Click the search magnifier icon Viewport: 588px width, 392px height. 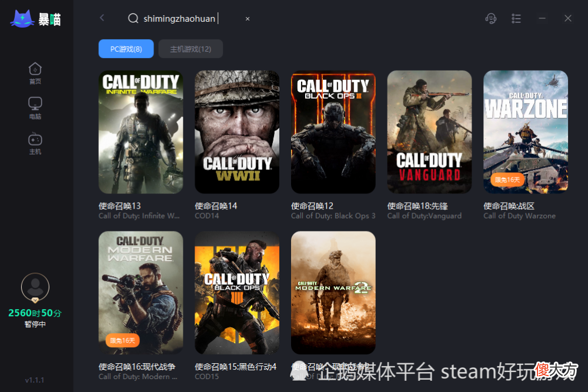pyautogui.click(x=133, y=18)
